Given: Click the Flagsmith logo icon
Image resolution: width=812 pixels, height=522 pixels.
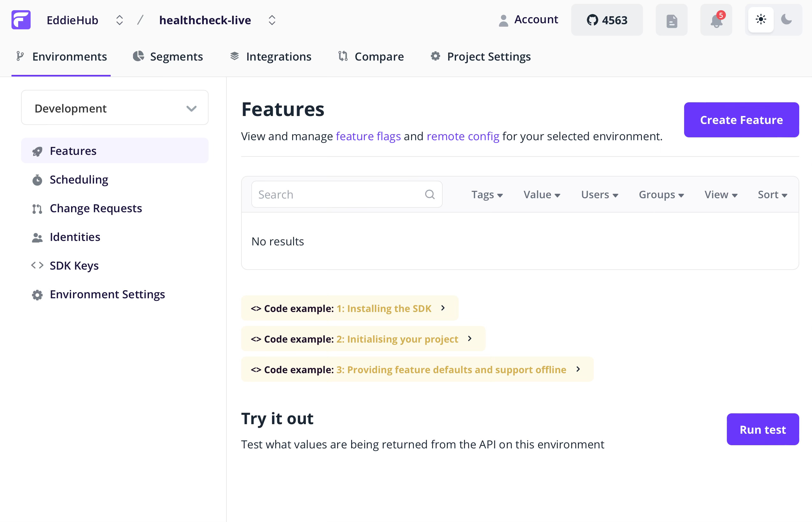Looking at the screenshot, I should [21, 20].
